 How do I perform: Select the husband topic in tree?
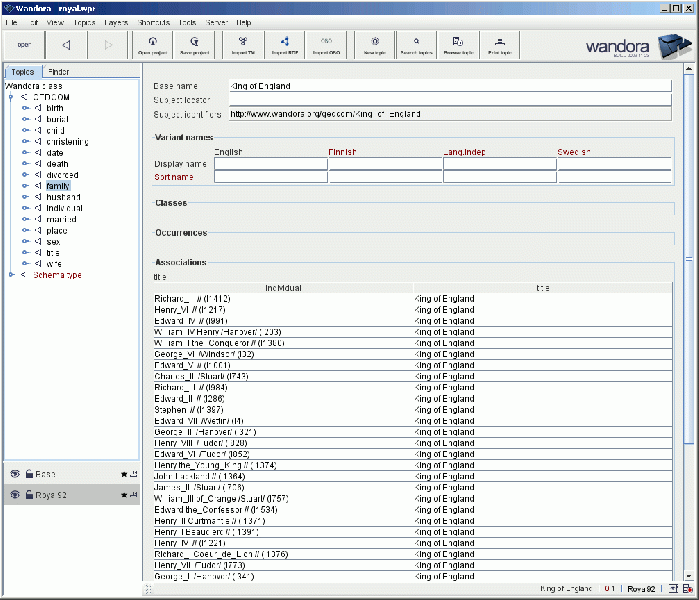click(x=63, y=197)
